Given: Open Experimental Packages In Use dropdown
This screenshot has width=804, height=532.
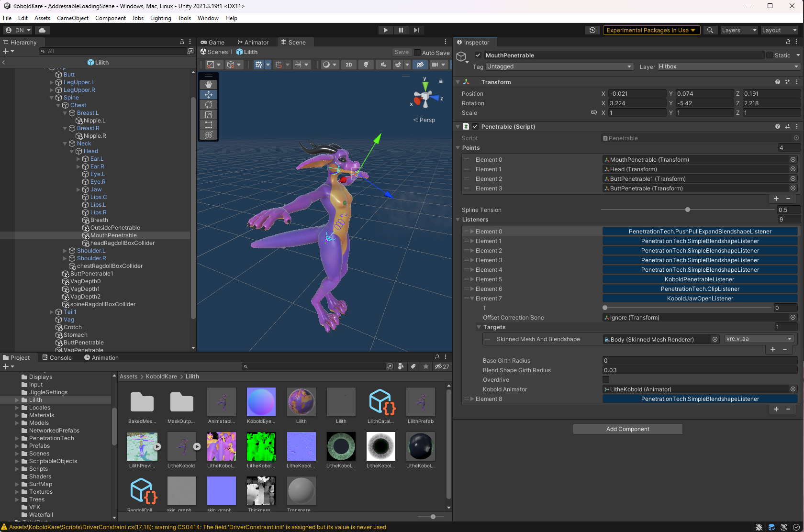Looking at the screenshot, I should [651, 30].
